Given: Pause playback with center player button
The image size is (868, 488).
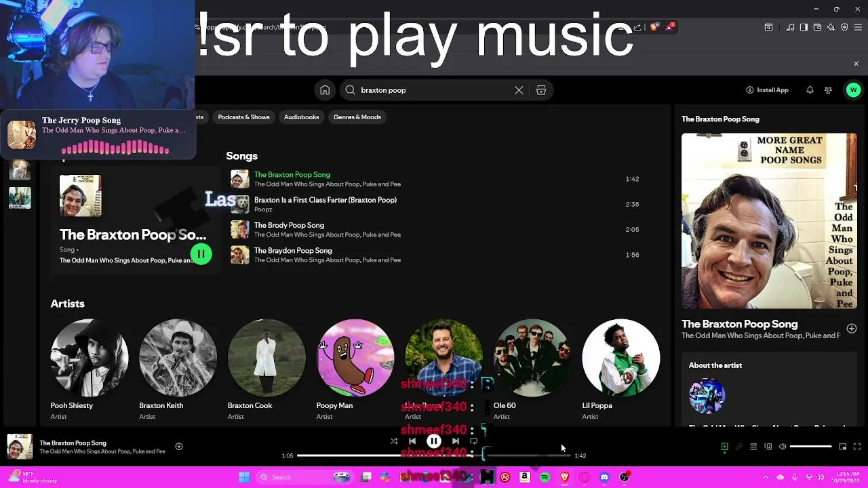Looking at the screenshot, I should pyautogui.click(x=434, y=441).
